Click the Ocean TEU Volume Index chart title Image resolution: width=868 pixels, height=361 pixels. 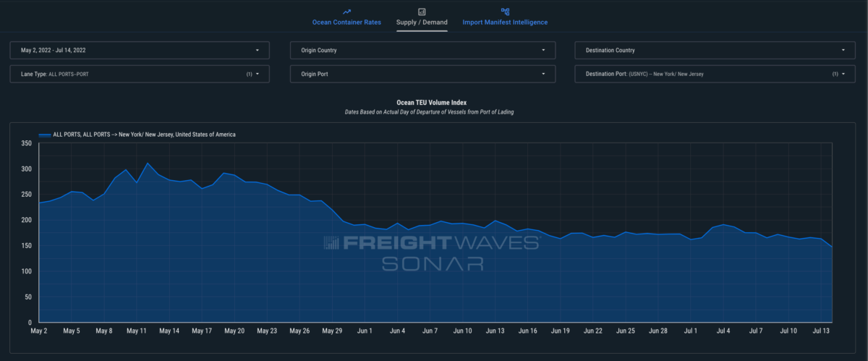click(x=432, y=103)
